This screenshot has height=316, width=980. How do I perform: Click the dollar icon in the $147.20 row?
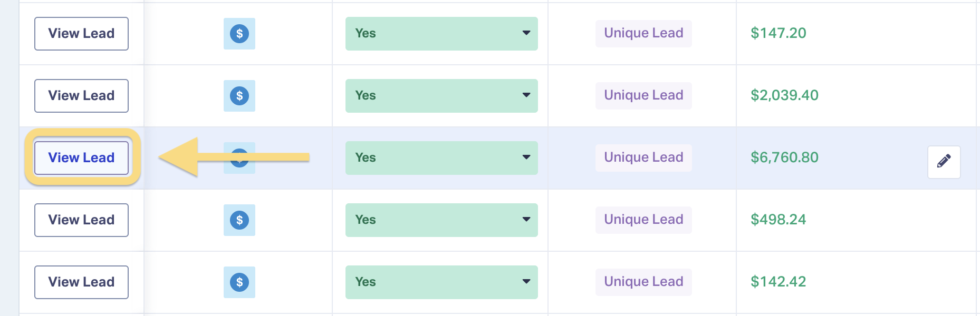pos(239,34)
